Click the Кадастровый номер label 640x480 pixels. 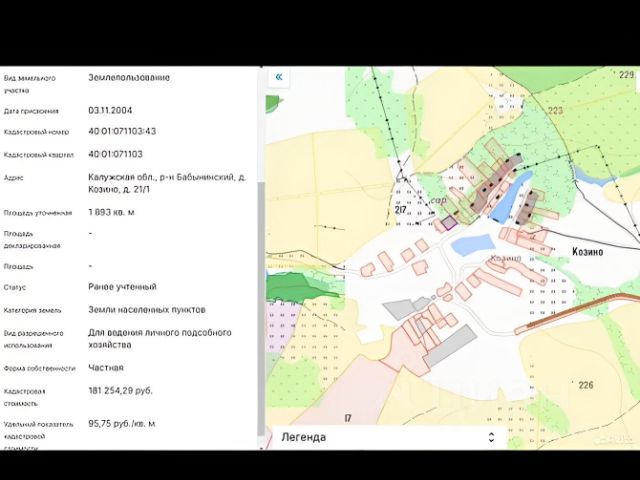tap(37, 132)
